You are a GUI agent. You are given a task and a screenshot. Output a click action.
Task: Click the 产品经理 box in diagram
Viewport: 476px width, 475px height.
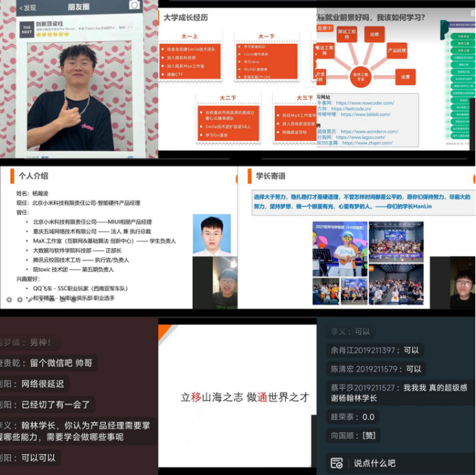[397, 50]
